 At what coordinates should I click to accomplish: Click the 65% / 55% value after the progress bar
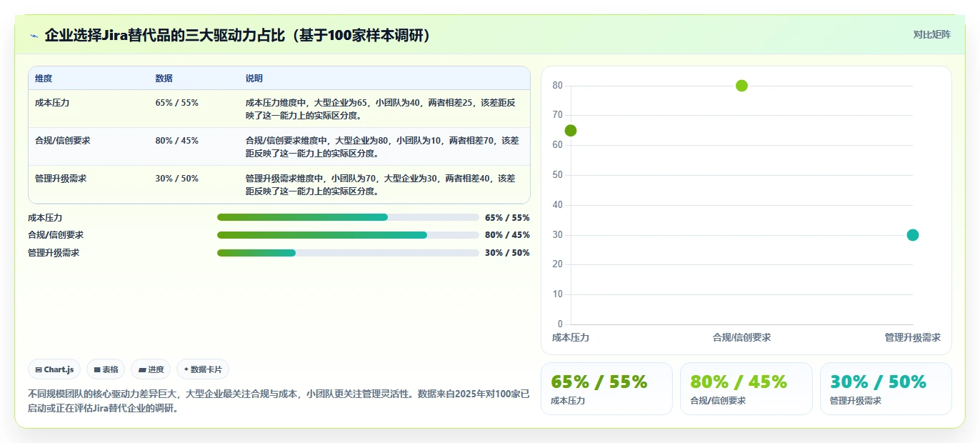[x=507, y=217]
